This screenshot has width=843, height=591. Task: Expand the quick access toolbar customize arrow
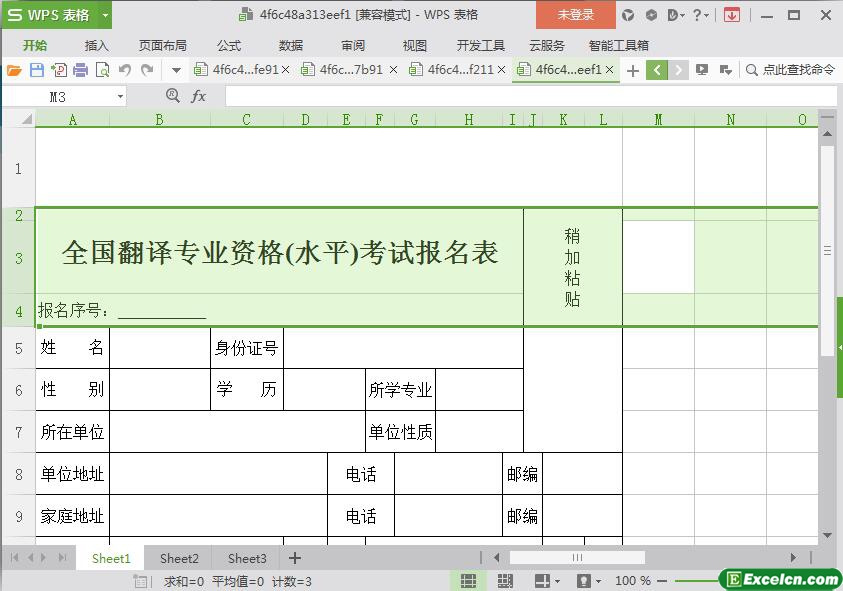tap(176, 70)
